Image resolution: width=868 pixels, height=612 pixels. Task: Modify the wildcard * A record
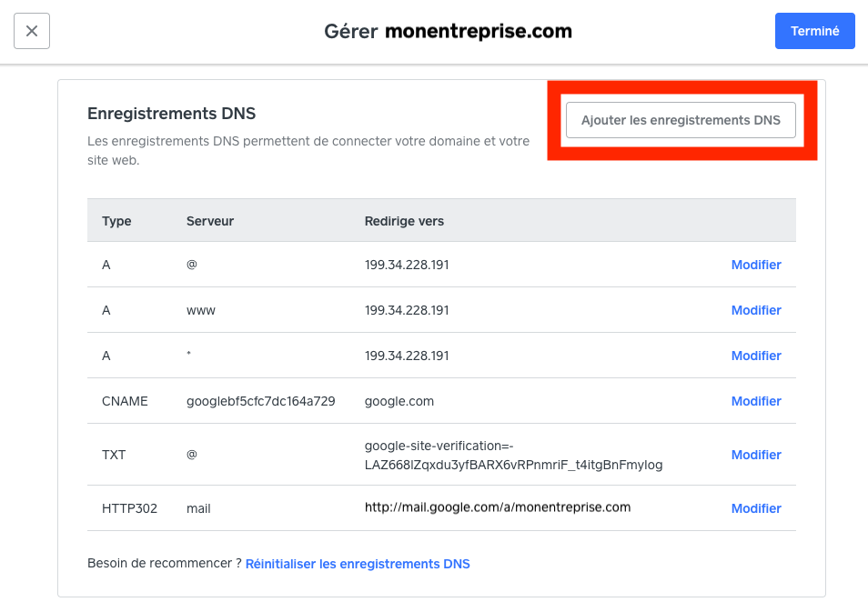click(x=755, y=356)
